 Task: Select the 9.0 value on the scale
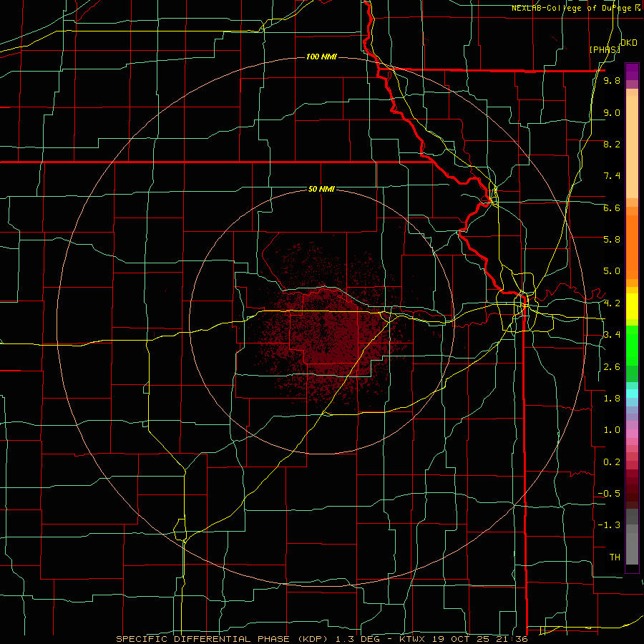coord(612,112)
